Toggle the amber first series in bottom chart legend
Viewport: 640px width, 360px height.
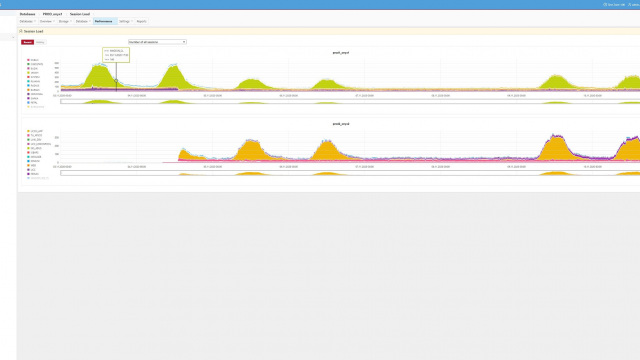35,131
